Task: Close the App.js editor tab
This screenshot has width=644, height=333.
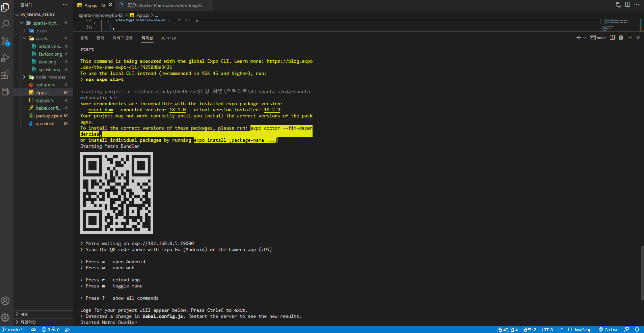Action: [110, 5]
